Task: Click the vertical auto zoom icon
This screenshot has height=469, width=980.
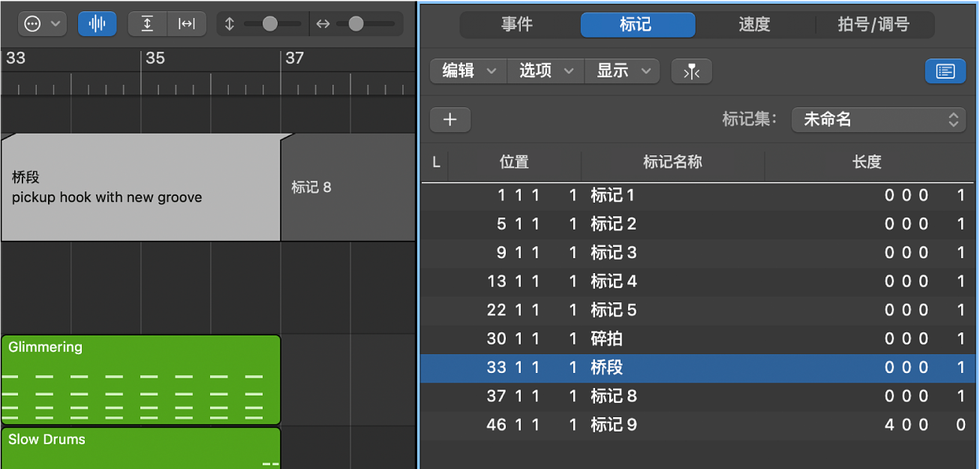Action: 147,24
